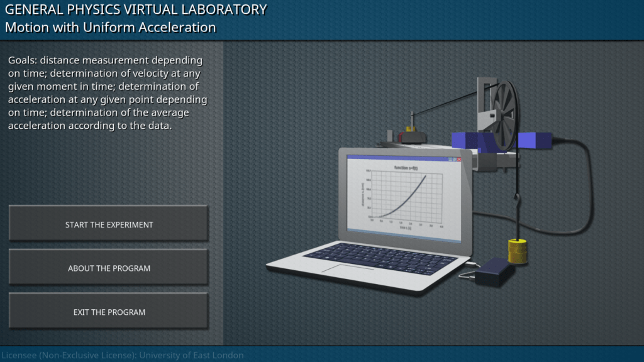The width and height of the screenshot is (644, 362).
Task: Click the Motion with Uniform Acceleration title
Action: pos(110,28)
